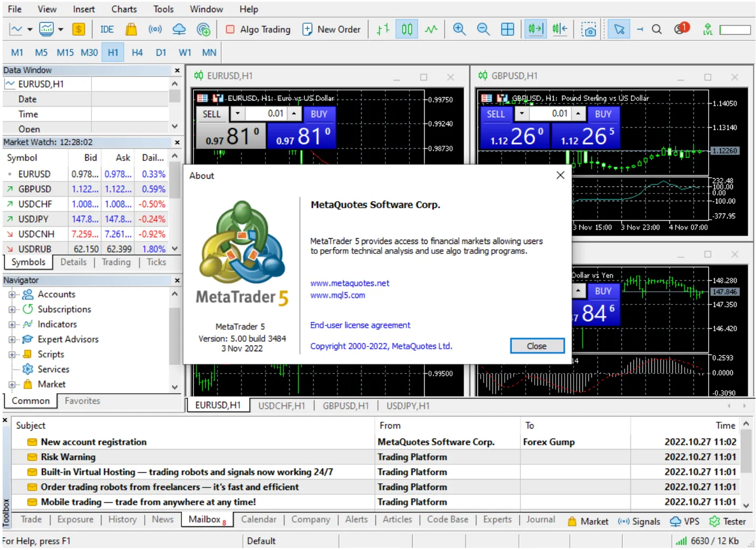Open the search magnifier in toolbar

(x=657, y=29)
